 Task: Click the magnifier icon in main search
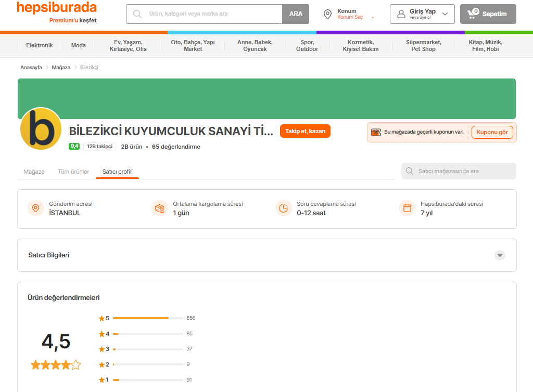pyautogui.click(x=137, y=14)
